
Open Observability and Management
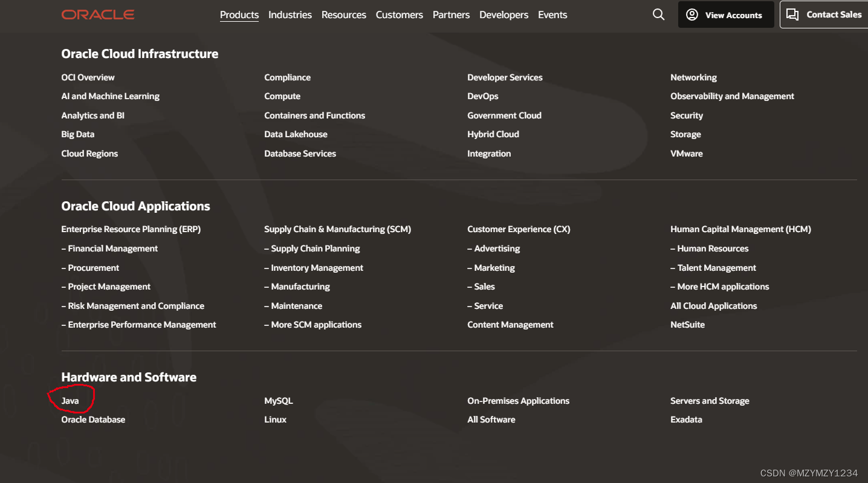pyautogui.click(x=733, y=96)
